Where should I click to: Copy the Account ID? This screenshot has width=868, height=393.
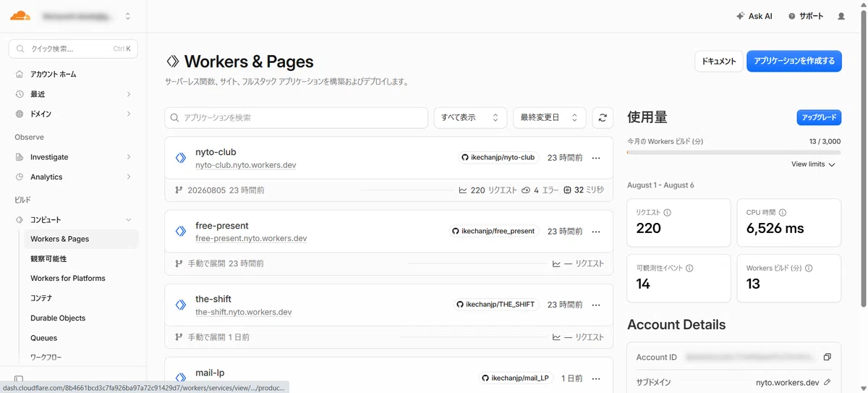(827, 357)
